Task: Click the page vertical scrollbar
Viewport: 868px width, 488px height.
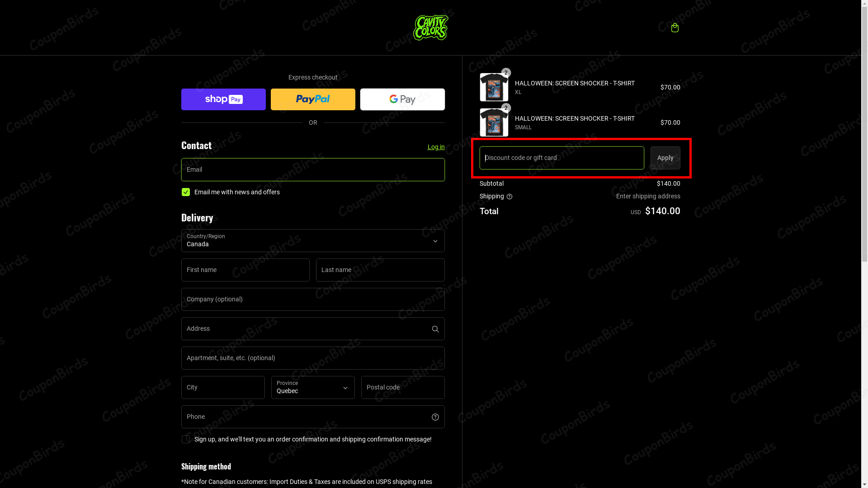Action: tap(864, 136)
